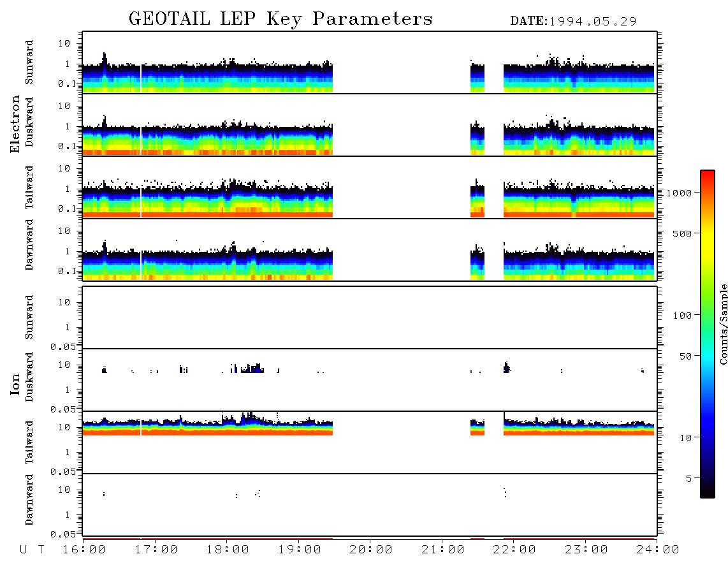
Task: Select the Ion 'Duskward' axis label
Action: point(29,377)
